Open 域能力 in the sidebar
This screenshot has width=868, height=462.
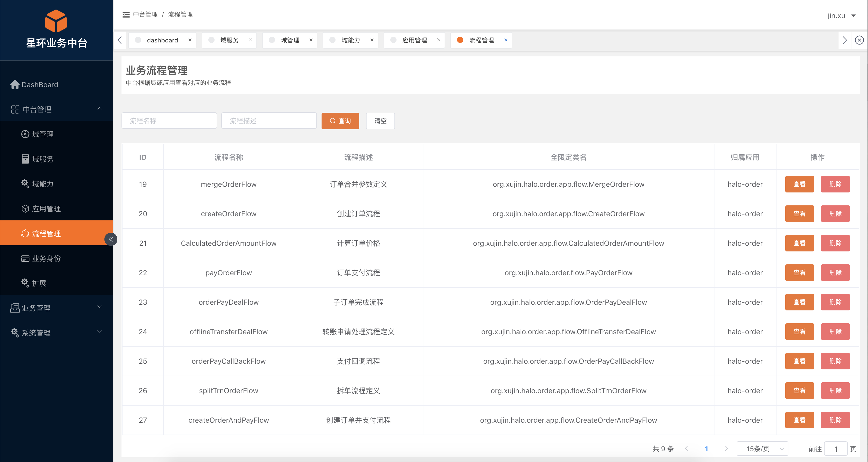pyautogui.click(x=57, y=184)
